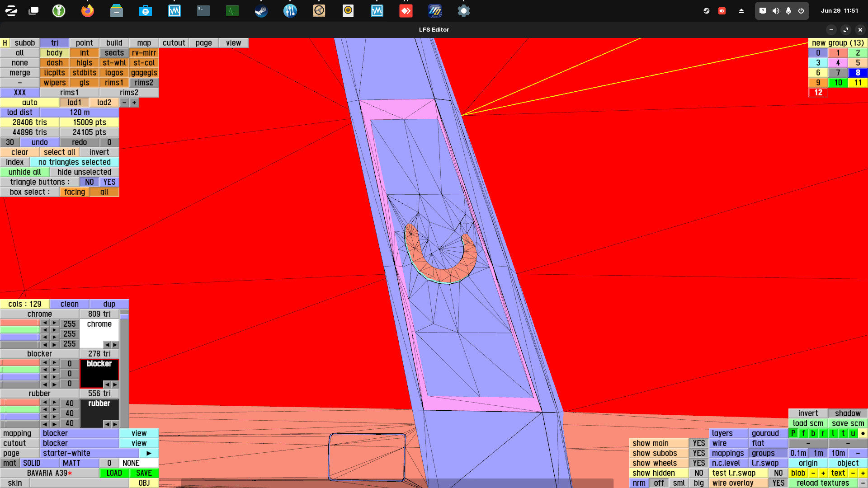Open the mapping blocker selector
The image size is (868, 488).
[80, 433]
